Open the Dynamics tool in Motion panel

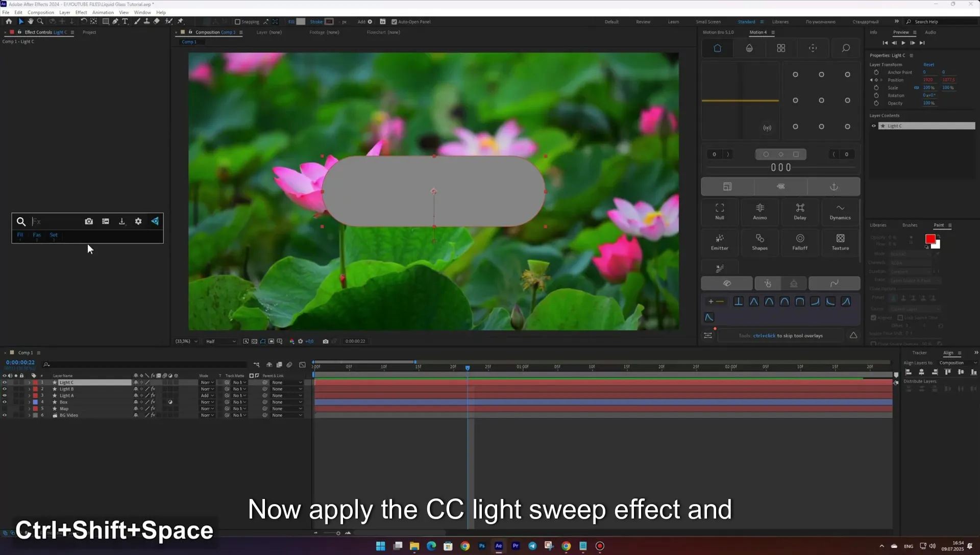point(840,212)
